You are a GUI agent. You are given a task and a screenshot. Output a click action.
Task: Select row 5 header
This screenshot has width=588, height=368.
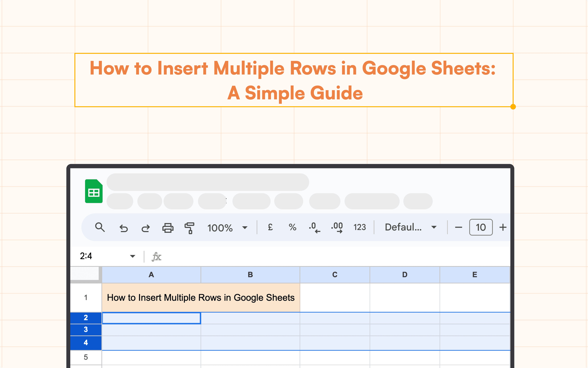click(86, 357)
